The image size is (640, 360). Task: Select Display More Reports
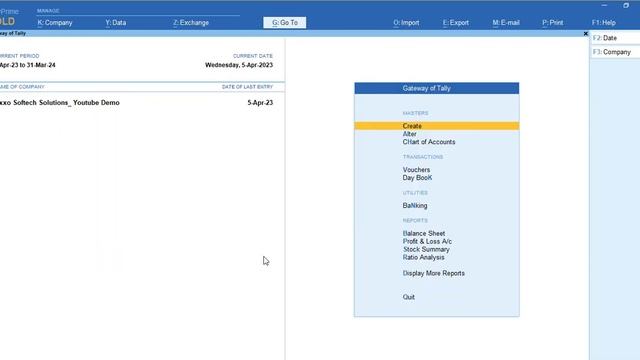(433, 273)
